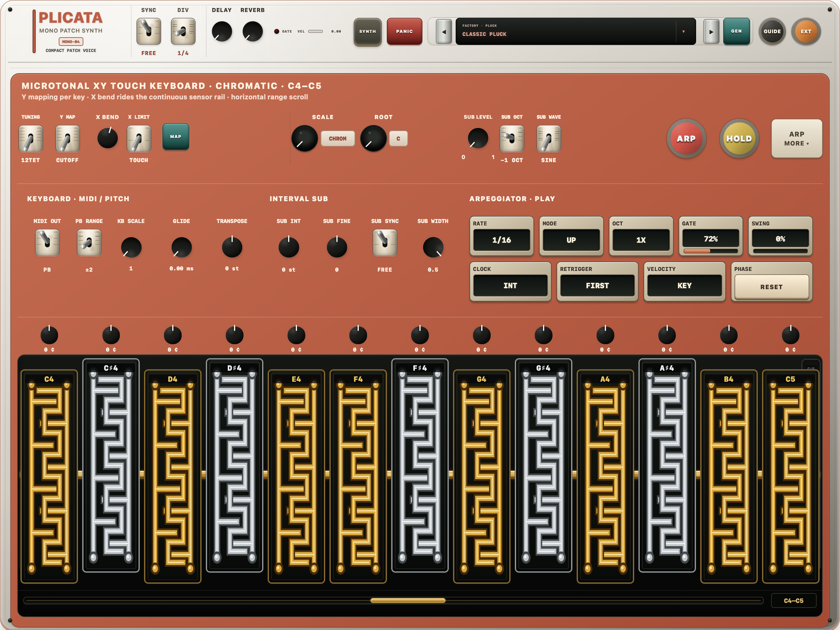This screenshot has height=630, width=840.
Task: Toggle the SYNC switch labeled FREE
Action: coord(149,32)
